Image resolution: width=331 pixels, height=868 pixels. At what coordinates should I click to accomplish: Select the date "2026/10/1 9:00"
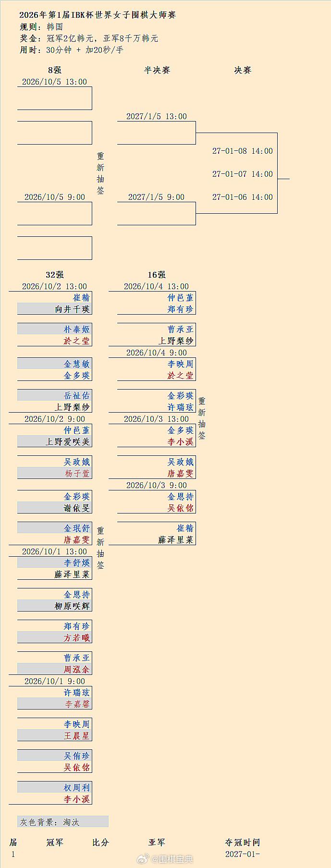[x=55, y=681]
